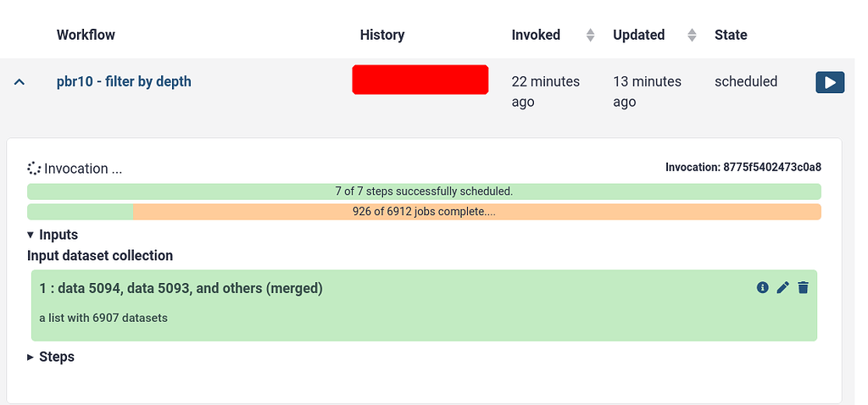Click the Invocation loading spinner icon
This screenshot has height=405, width=868.
[34, 169]
